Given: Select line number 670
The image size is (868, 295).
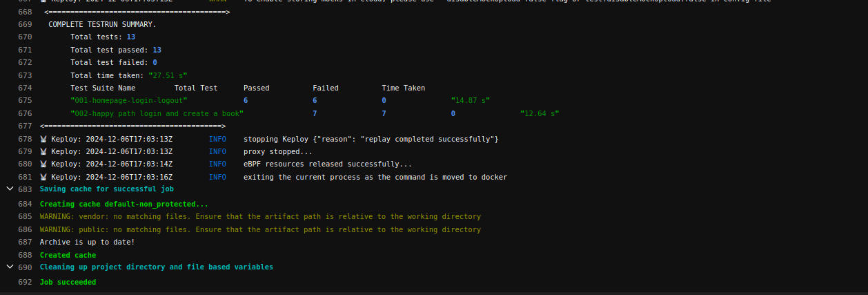Looking at the screenshot, I should tap(26, 37).
